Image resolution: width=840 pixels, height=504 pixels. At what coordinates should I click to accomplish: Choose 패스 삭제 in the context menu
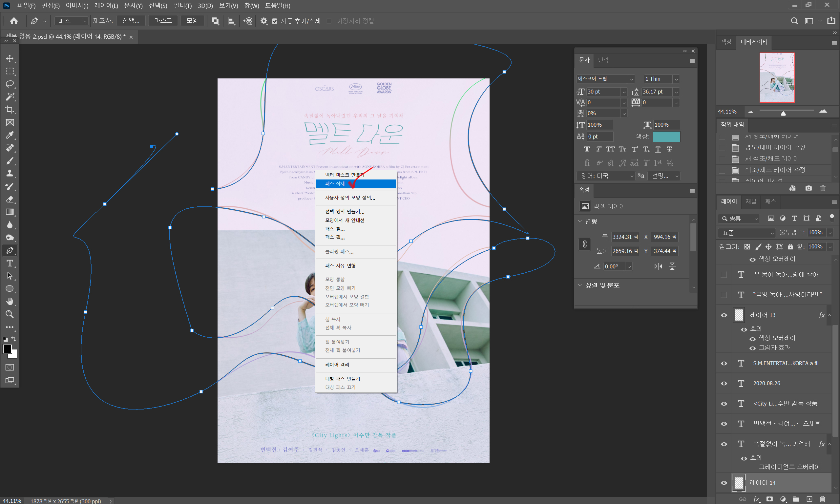tap(355, 183)
